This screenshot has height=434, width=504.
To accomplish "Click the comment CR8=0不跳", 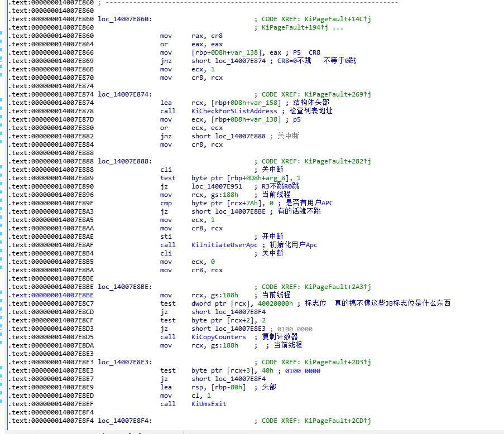I will click(x=294, y=61).
